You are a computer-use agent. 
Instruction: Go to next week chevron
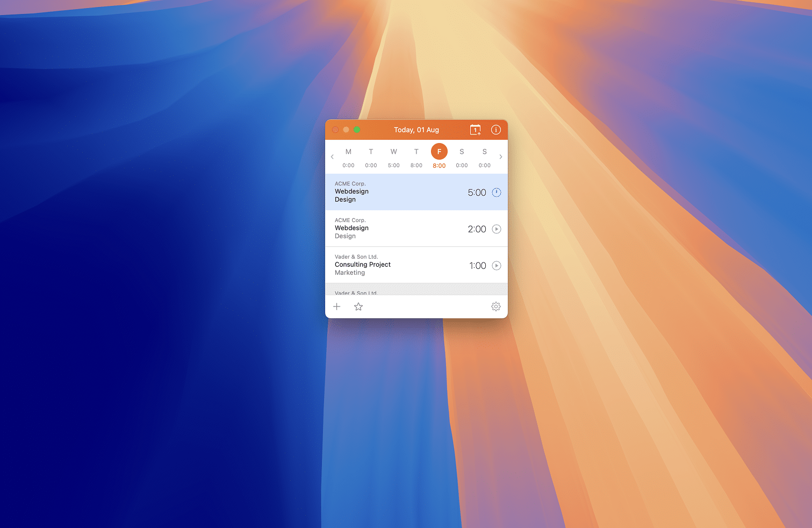coord(501,157)
